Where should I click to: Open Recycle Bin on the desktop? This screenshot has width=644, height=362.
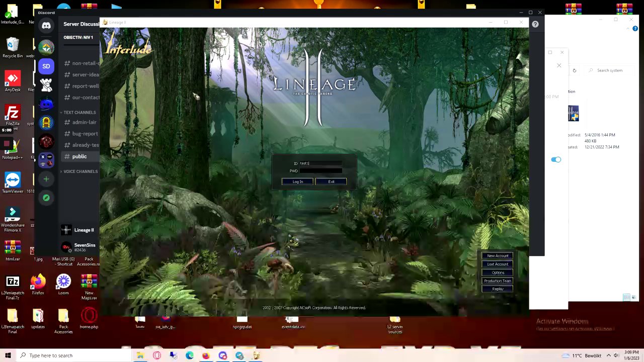pos(13,48)
